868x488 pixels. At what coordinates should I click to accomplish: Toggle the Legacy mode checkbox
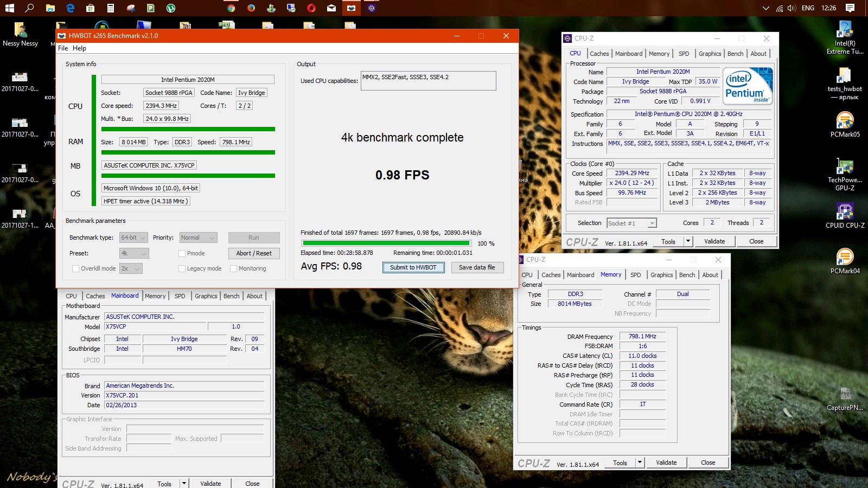pos(182,268)
